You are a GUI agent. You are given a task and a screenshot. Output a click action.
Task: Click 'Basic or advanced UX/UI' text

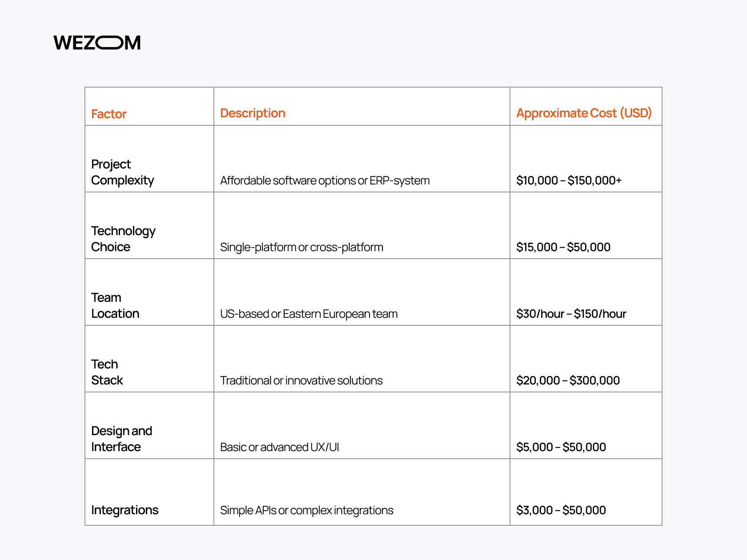[x=279, y=447]
